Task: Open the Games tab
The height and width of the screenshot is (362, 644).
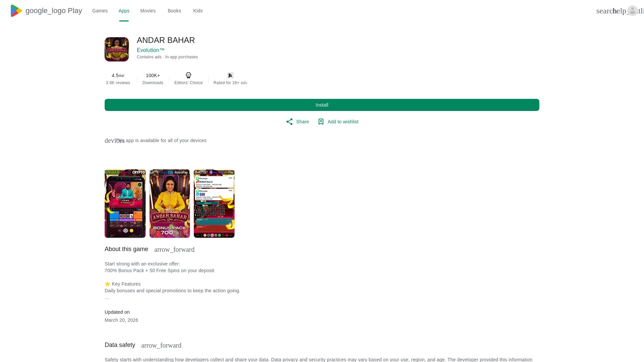Action: click(100, 11)
